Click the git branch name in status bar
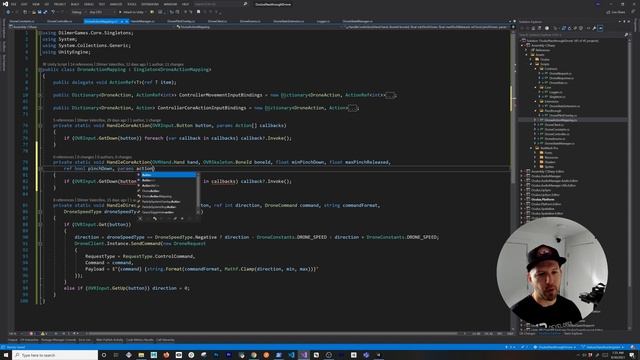Screen dimensions: 640x360 tap(602, 347)
